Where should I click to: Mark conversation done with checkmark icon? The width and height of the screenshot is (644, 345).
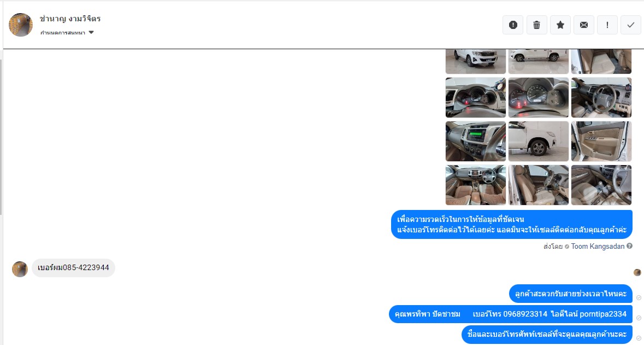tap(631, 25)
